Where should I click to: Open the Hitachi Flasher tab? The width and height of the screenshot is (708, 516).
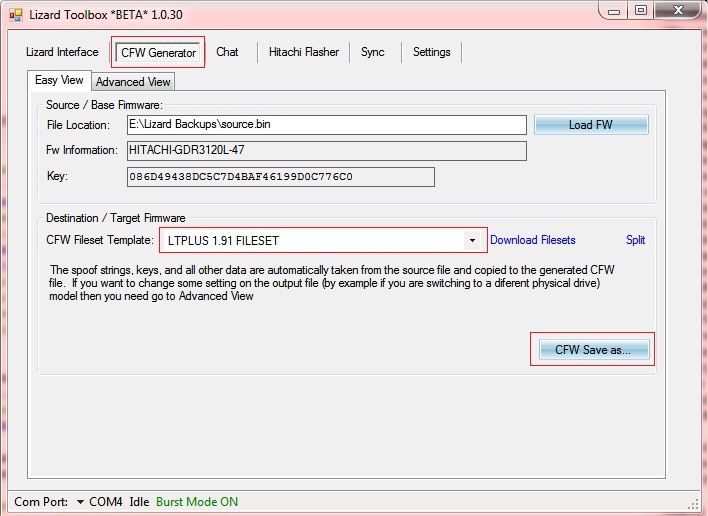303,52
